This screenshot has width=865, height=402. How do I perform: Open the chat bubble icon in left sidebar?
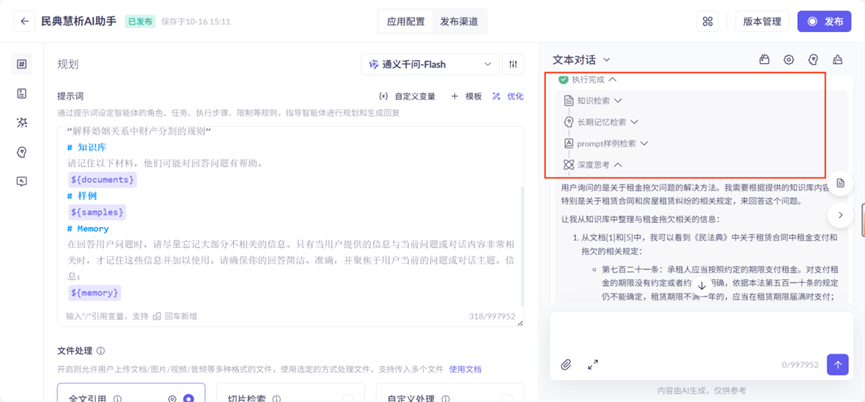(x=22, y=181)
